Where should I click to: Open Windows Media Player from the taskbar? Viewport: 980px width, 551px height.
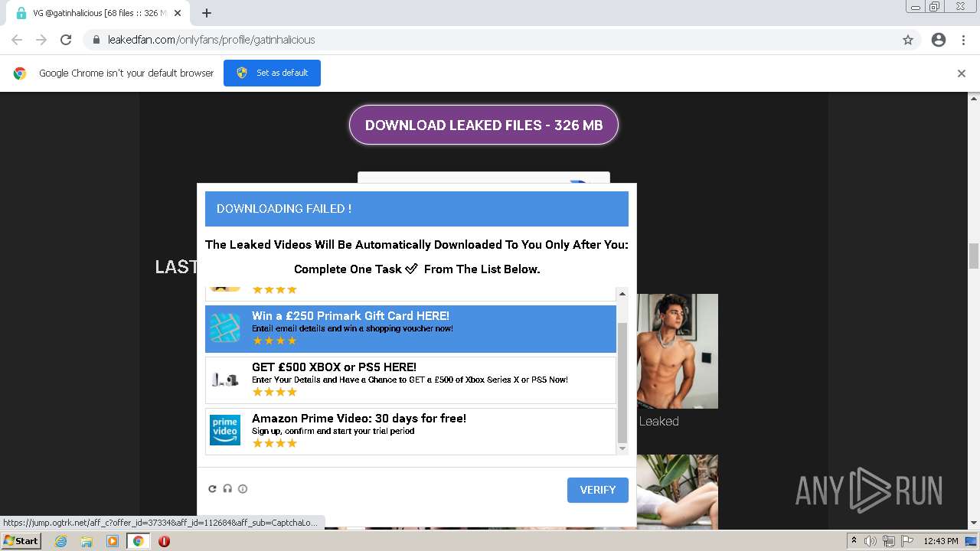pyautogui.click(x=113, y=541)
